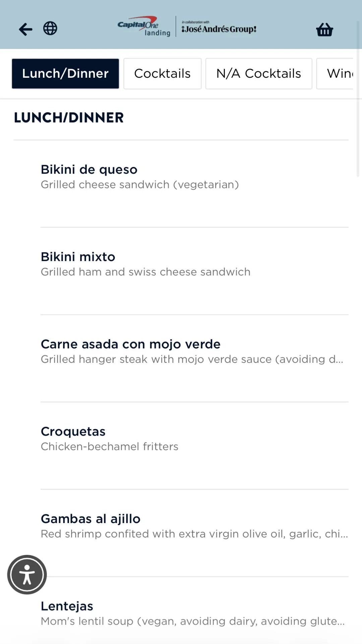
Task: Open the Bikini mixto item
Action: [x=194, y=271]
